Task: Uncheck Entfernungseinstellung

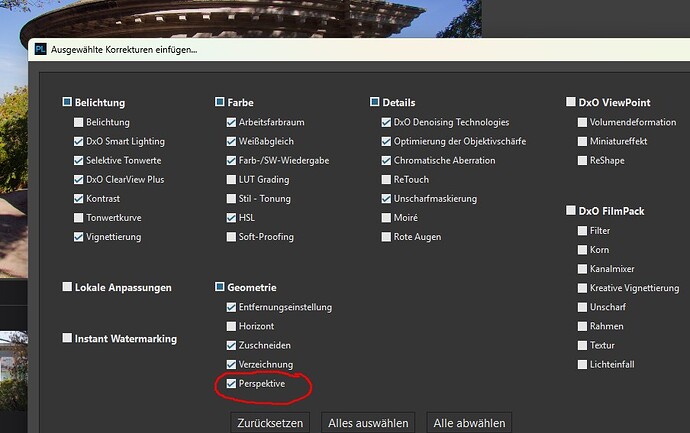Action: pos(231,307)
